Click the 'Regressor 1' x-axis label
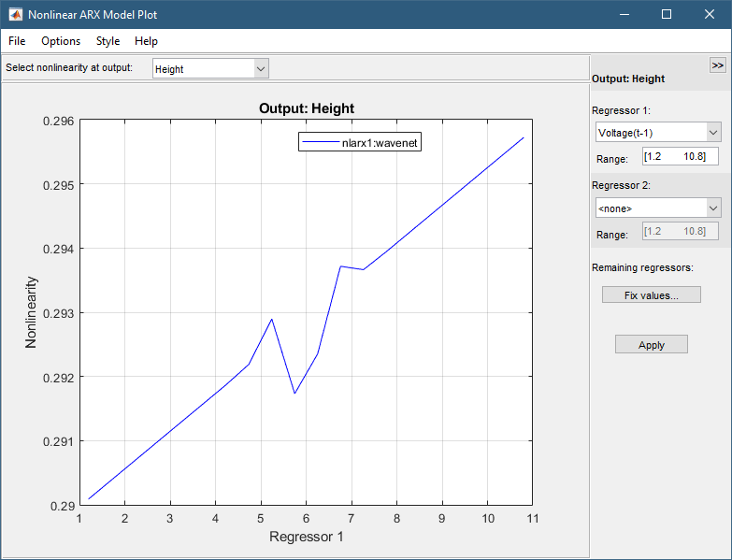This screenshot has height=560, width=732. [x=307, y=537]
